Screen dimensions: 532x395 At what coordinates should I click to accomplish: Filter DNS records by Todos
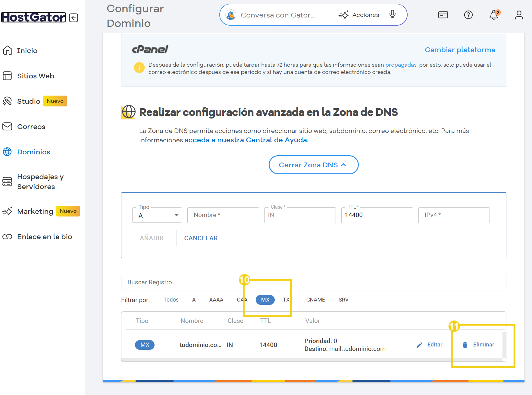171,300
